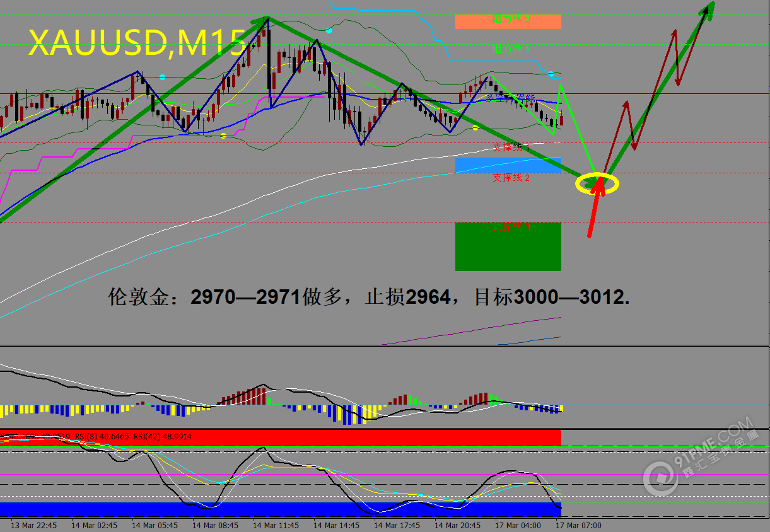This screenshot has height=532, width=770.
Task: Click the 14 Mar 08:45 time label
Action: [215, 525]
